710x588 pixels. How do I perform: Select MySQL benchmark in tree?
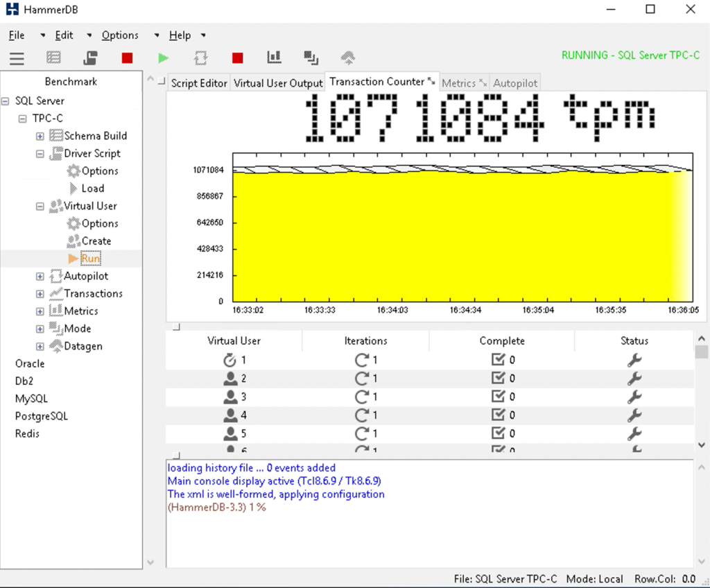click(x=31, y=399)
